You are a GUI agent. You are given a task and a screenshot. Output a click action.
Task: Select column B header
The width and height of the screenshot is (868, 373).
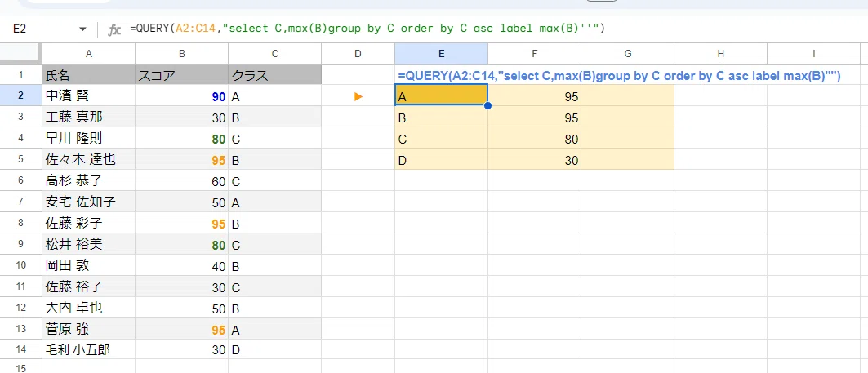[x=181, y=54]
